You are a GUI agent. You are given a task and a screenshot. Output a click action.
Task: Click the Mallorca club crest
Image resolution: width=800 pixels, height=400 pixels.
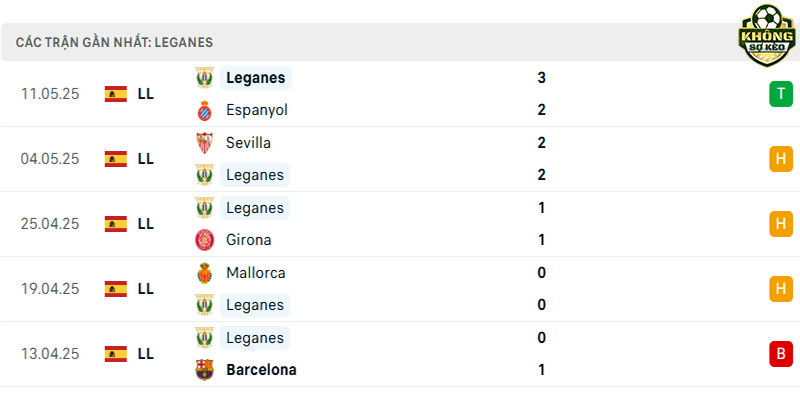(x=205, y=273)
